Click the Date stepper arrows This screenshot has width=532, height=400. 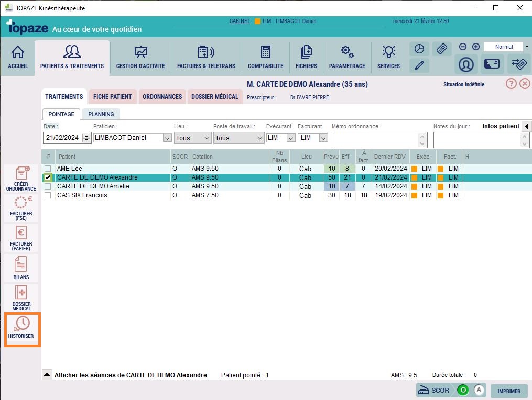pos(86,138)
